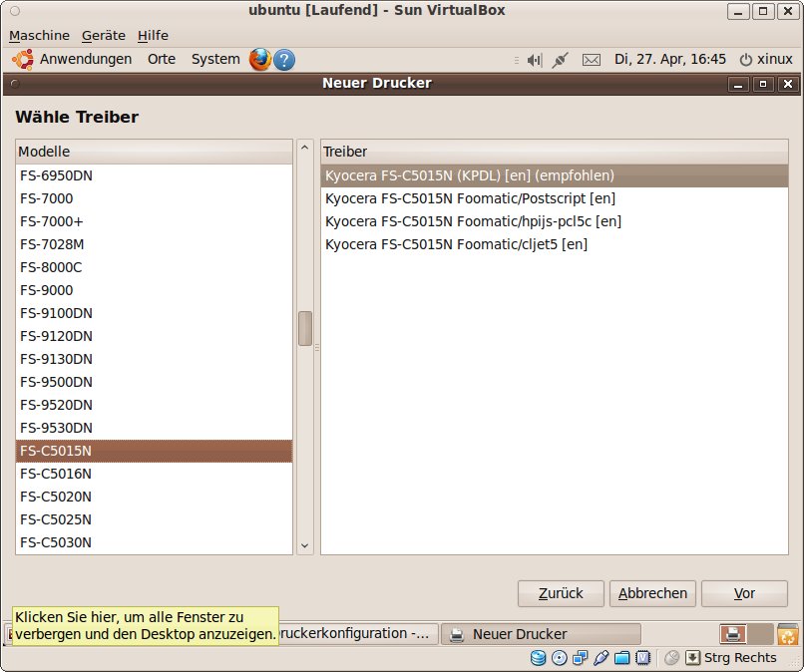This screenshot has height=672, width=804.
Task: Click the Zurück button
Action: click(561, 593)
